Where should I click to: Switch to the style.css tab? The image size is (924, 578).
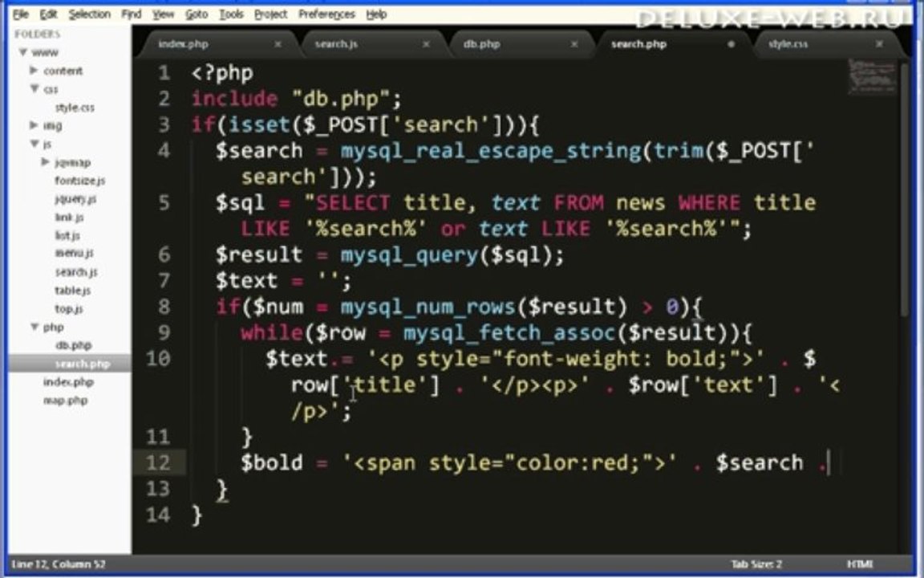[788, 43]
